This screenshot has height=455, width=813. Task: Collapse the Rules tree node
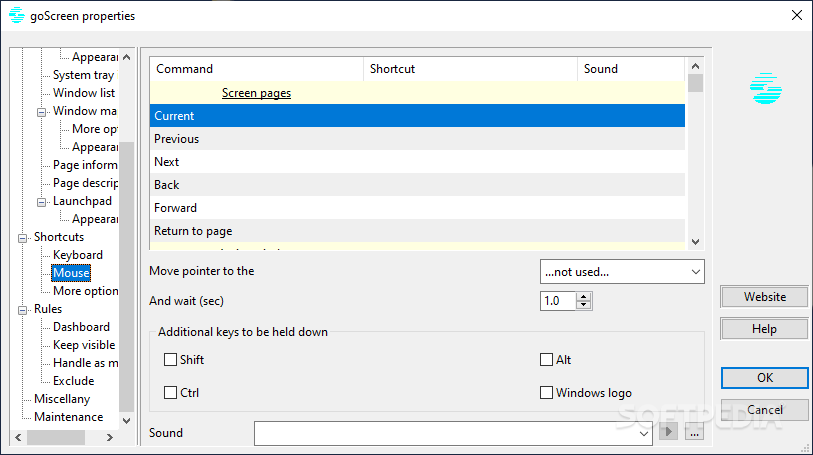pyautogui.click(x=22, y=310)
